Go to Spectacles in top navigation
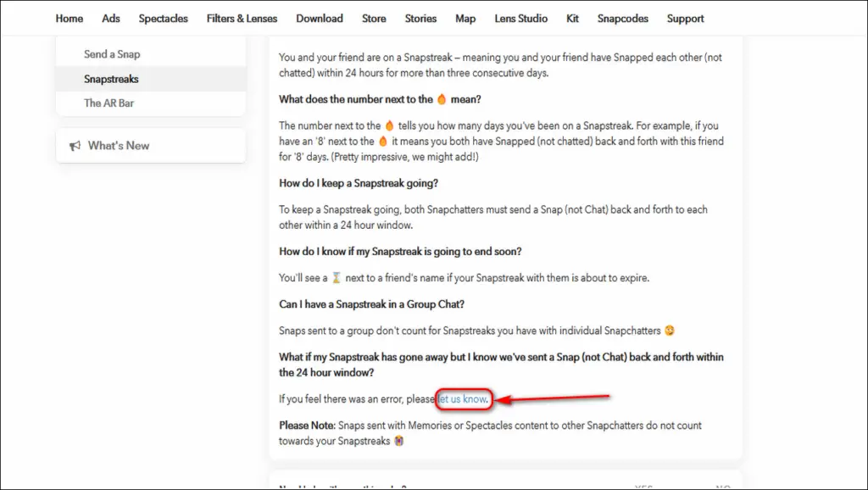The width and height of the screenshot is (868, 490). pos(164,19)
